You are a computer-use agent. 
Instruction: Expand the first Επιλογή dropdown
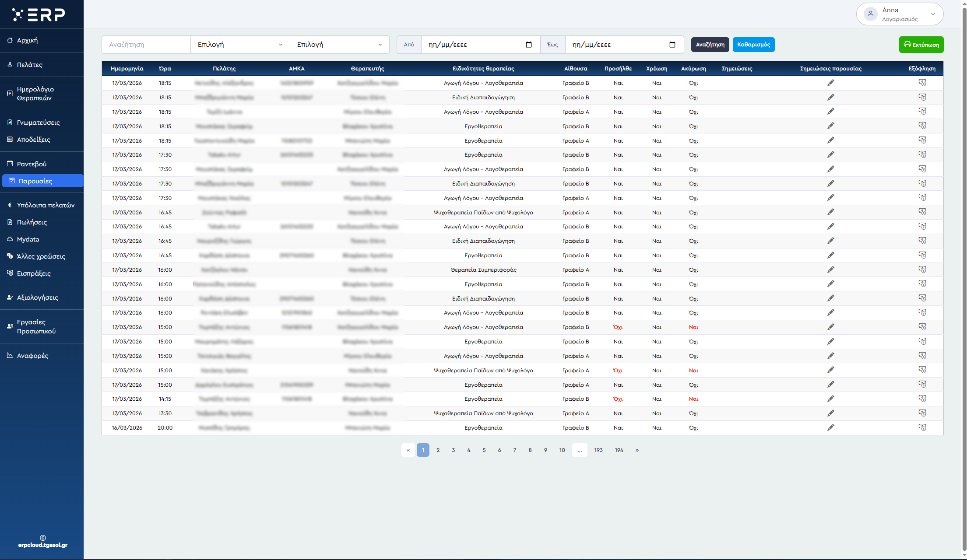(240, 45)
